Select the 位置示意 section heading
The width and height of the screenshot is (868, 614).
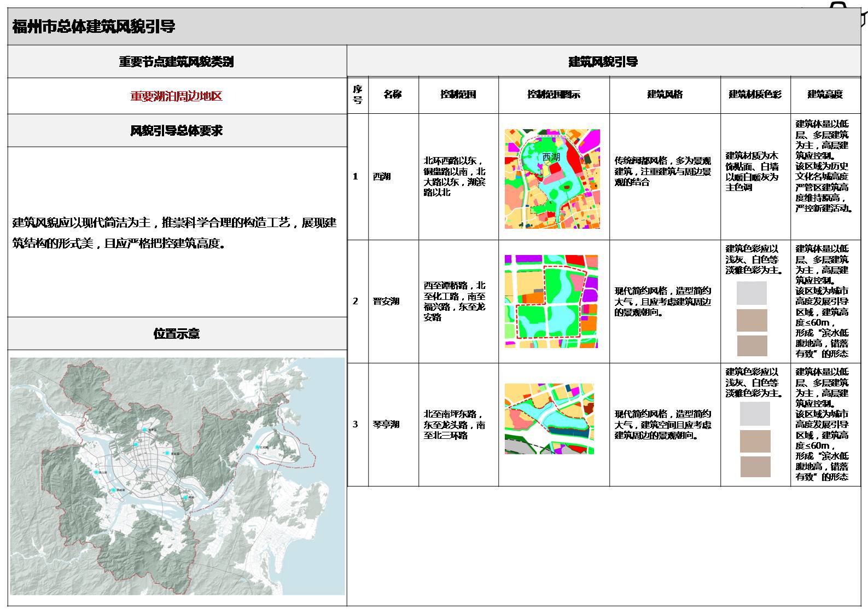[176, 333]
